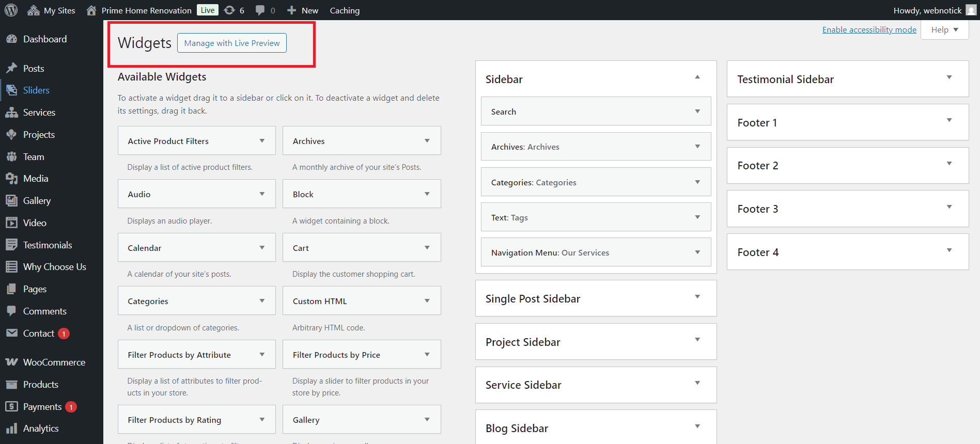Viewport: 980px width, 444px height.
Task: Expand the Custom HTML available widget
Action: tap(427, 301)
